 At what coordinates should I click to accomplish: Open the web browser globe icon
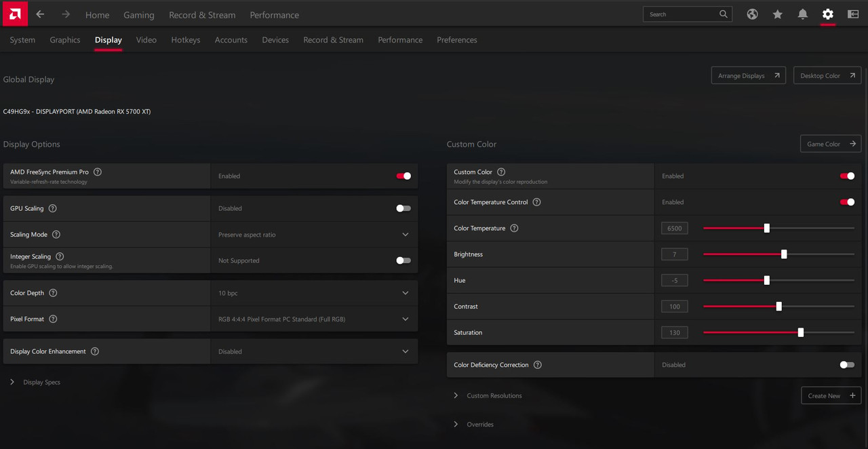pyautogui.click(x=752, y=14)
